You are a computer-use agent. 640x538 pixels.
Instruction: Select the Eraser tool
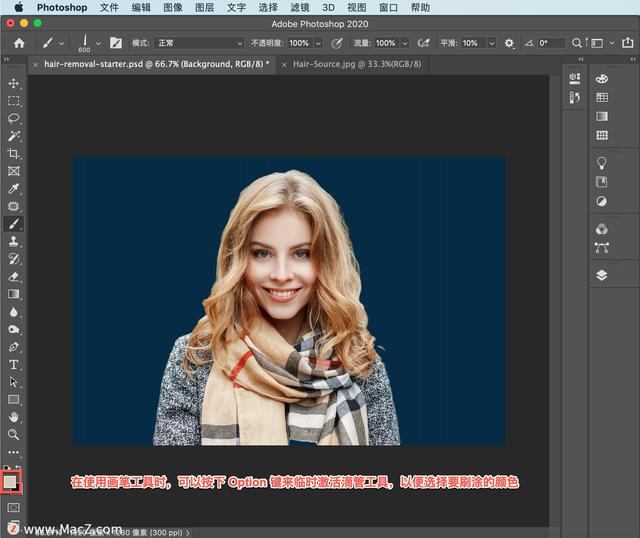14,276
